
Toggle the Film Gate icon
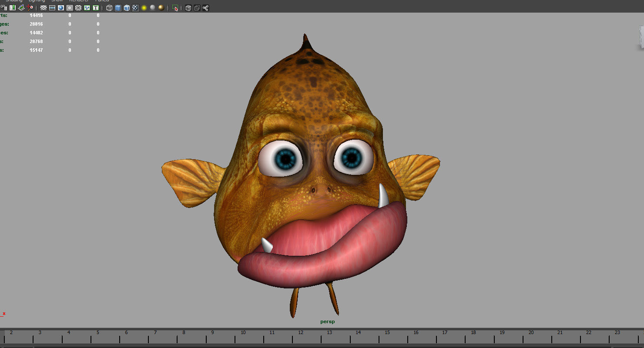(52, 8)
